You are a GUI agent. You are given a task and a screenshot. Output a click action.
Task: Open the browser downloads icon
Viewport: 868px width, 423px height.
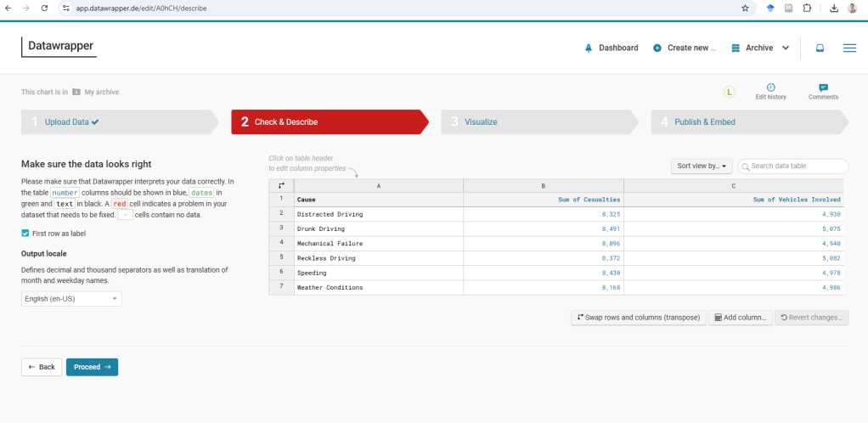(833, 8)
